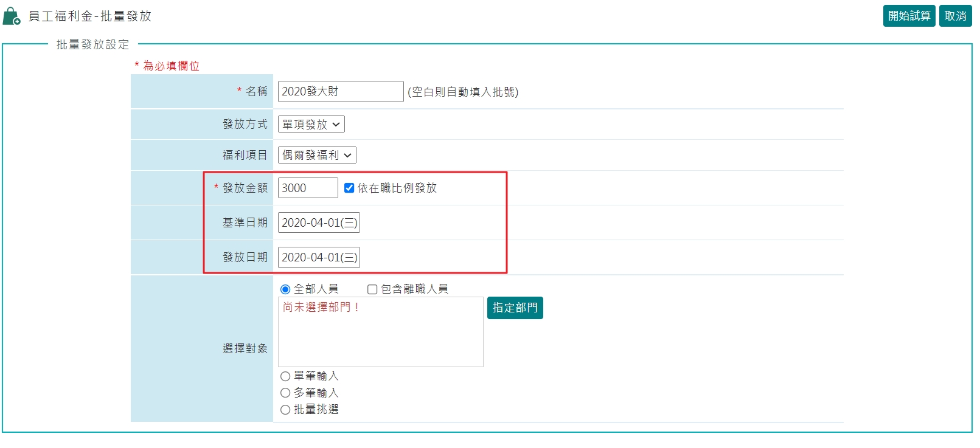The height and width of the screenshot is (448, 980).
Task: Click the 批量發放設定 section legend
Action: [93, 44]
